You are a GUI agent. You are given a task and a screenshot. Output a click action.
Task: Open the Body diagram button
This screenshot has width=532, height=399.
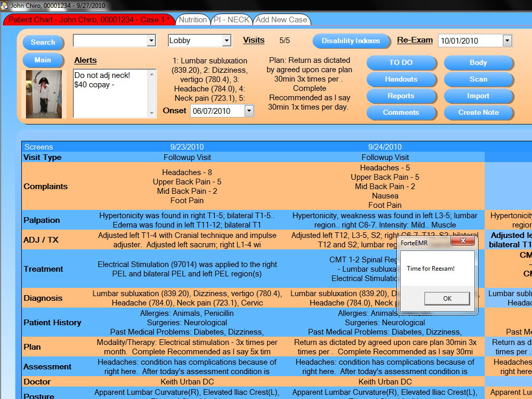[x=478, y=62]
